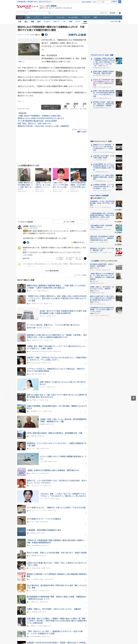Open the 国際 category
Image resolution: width=138 pixels, height=644 pixels.
tap(32, 22)
